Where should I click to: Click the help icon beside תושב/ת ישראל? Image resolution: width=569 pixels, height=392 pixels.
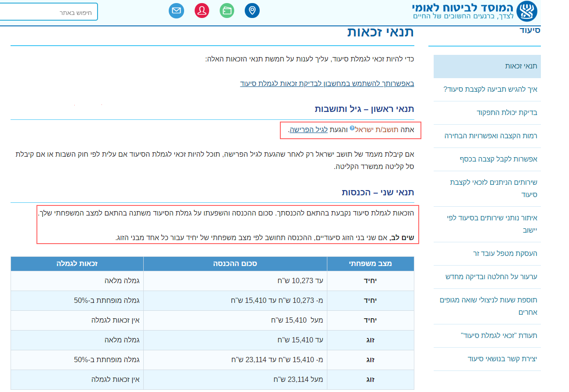click(352, 128)
